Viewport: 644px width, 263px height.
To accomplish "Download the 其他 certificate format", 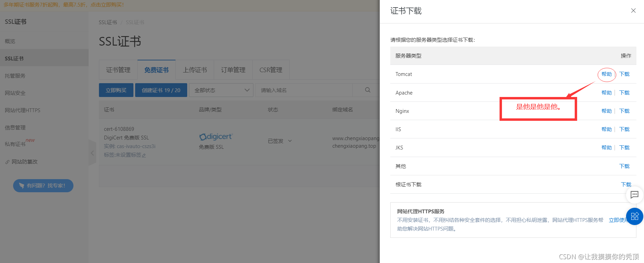I will [x=624, y=166].
